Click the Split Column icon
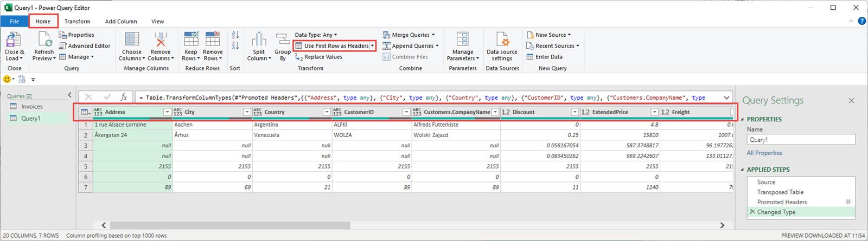Viewport: 868px width, 241px height. pyautogui.click(x=259, y=40)
